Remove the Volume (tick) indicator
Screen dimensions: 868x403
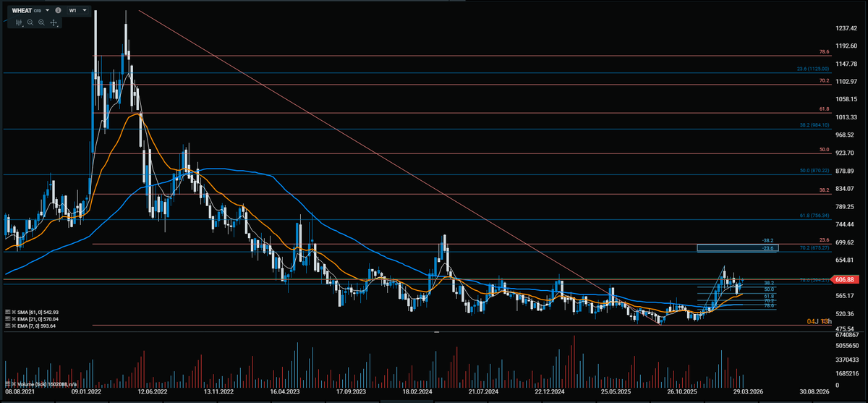click(14, 384)
